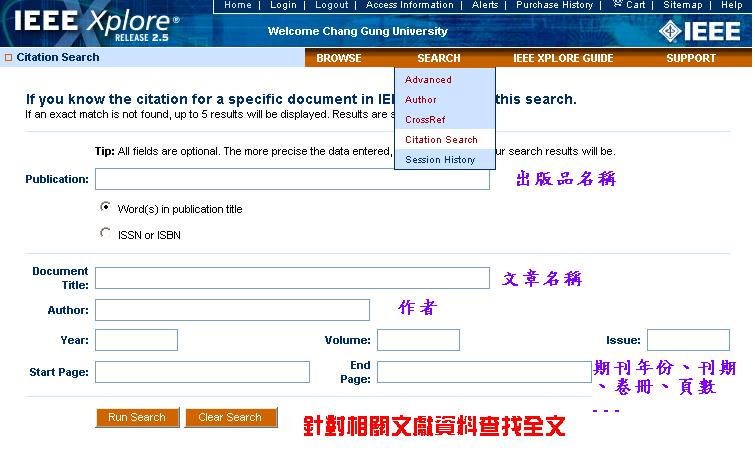Focus the Start Page input field

click(202, 372)
